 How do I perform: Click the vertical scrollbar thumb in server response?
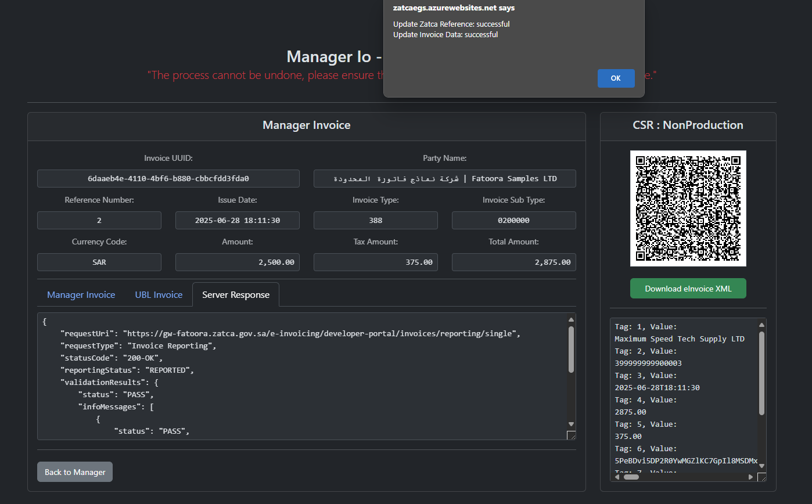pos(571,349)
